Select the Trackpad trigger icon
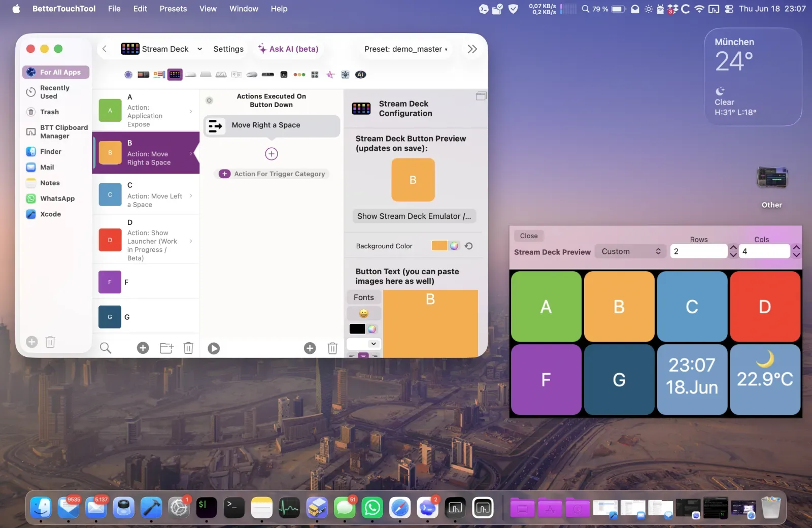Screen dimensions: 812x528 (x=206, y=75)
